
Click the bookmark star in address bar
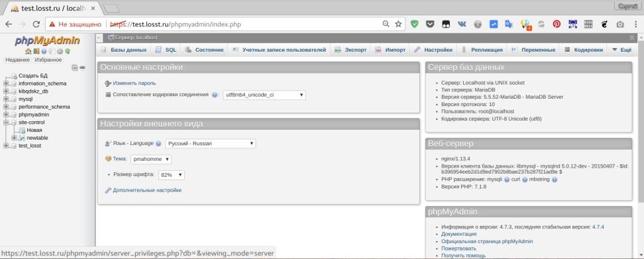pyautogui.click(x=398, y=25)
